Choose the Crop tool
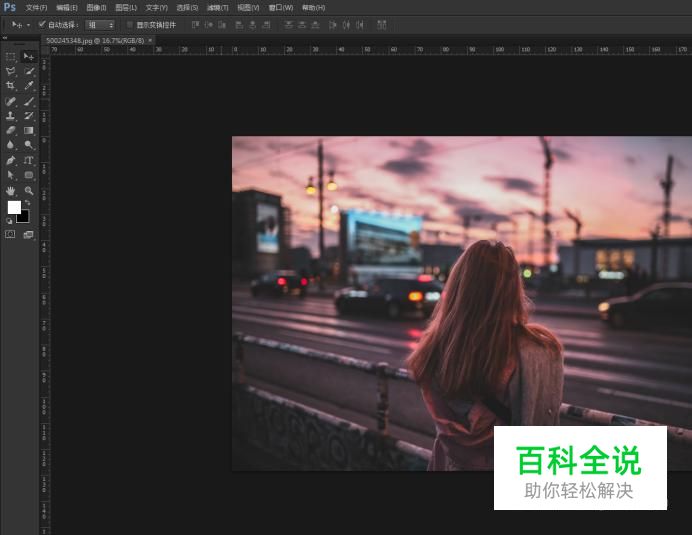692x535 pixels. pyautogui.click(x=11, y=86)
